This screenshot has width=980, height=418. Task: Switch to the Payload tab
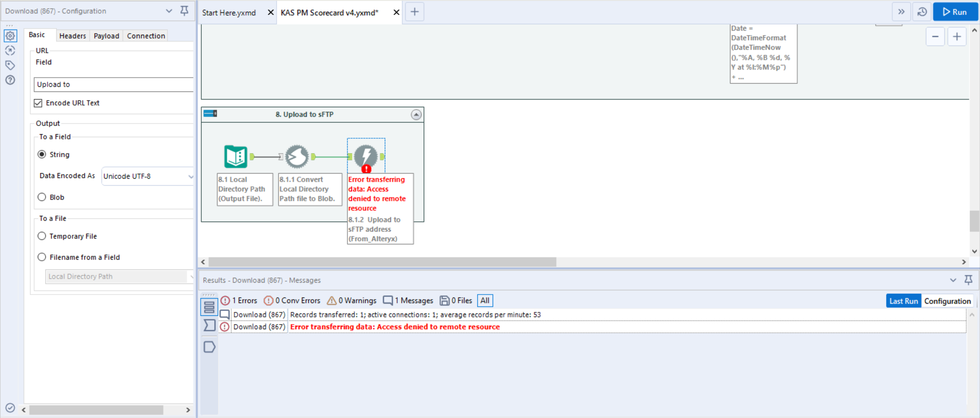[106, 36]
